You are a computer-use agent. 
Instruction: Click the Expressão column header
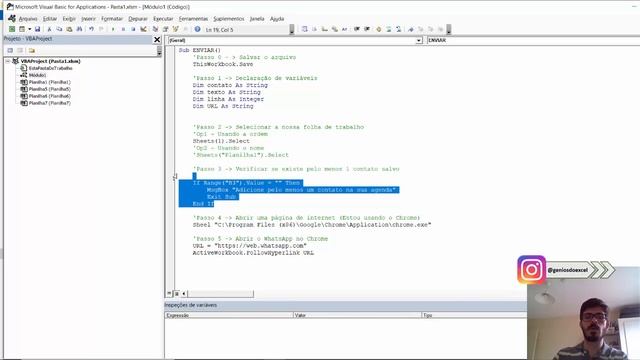tap(229, 315)
